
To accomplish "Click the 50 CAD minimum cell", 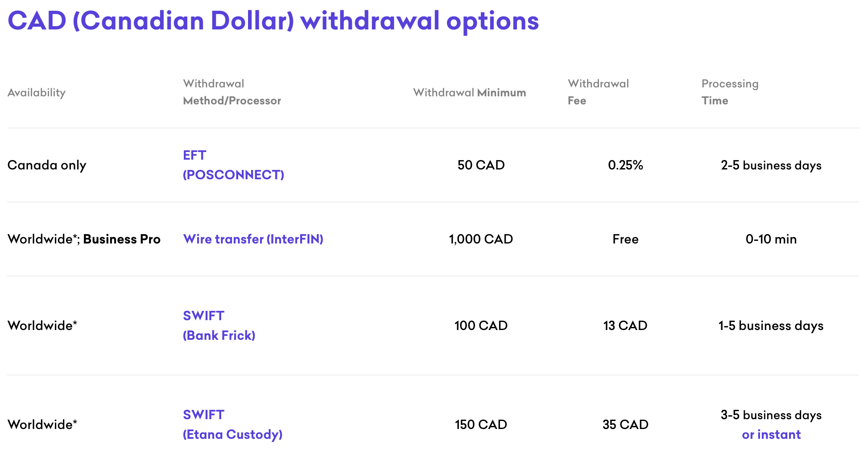I will [481, 165].
